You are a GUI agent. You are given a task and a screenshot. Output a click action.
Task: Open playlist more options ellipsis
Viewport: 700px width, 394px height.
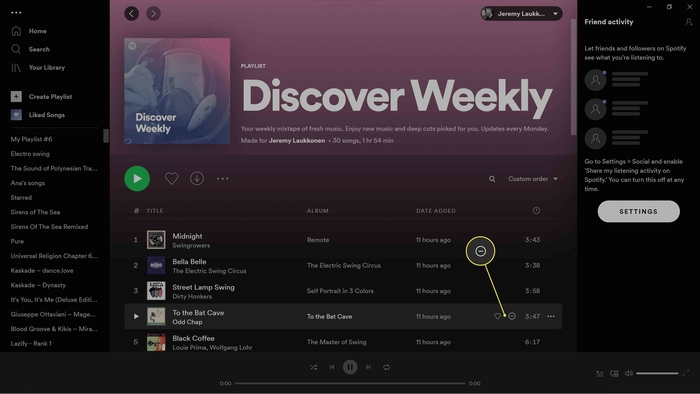[x=222, y=178]
